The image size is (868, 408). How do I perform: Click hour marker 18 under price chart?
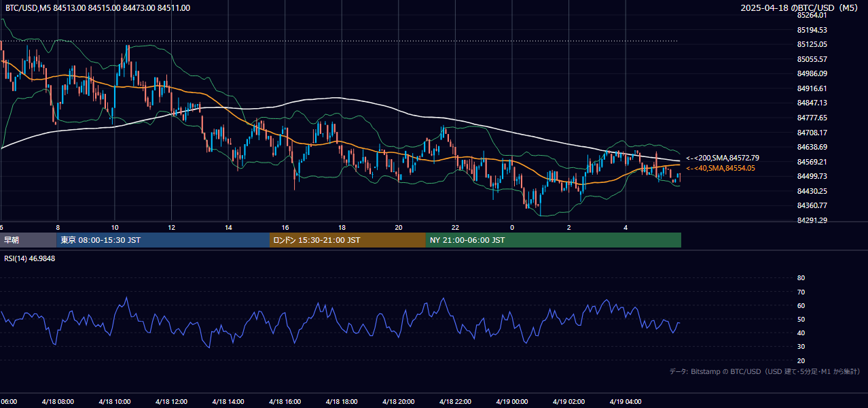(342, 227)
